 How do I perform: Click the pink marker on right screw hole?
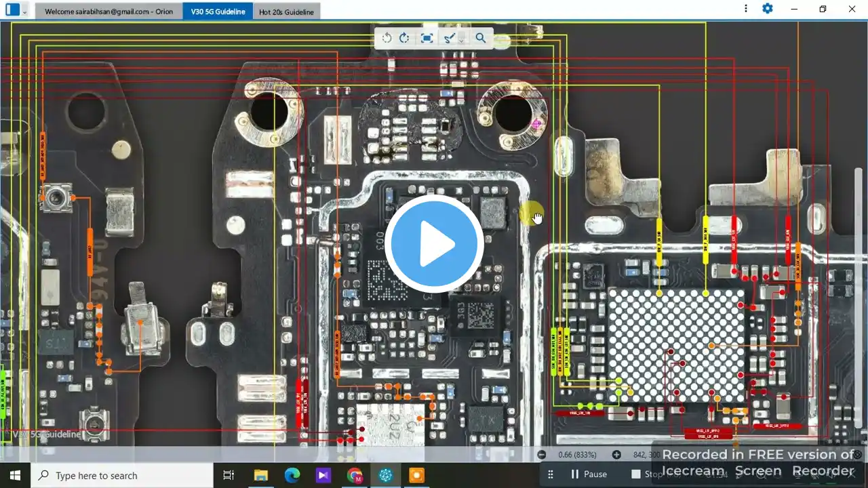pyautogui.click(x=538, y=124)
